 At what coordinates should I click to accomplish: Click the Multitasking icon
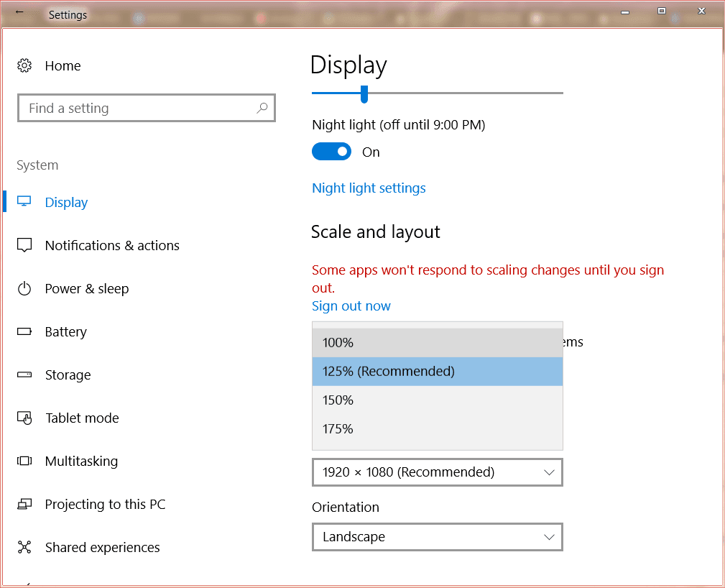click(24, 461)
